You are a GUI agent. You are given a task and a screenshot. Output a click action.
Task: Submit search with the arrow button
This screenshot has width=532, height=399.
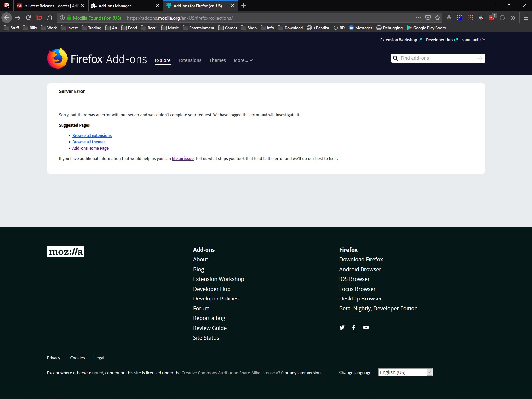[x=480, y=58]
